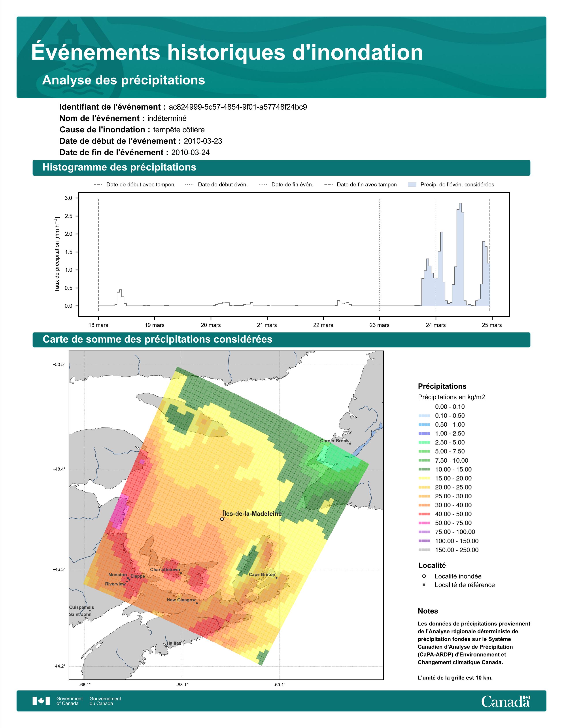Viewport: 563px width, 728px height.
Task: Click the 2.50 - 5.00 legend swatch
Action: [x=424, y=442]
